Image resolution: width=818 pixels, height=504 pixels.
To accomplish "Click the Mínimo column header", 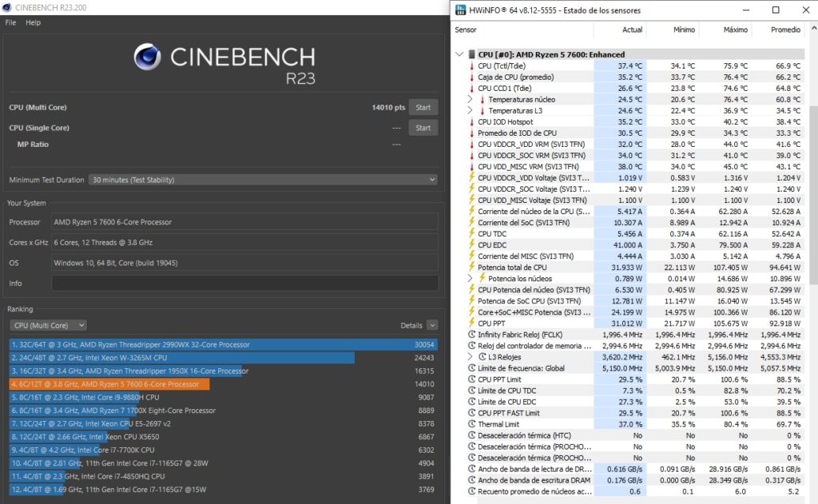I will (684, 30).
